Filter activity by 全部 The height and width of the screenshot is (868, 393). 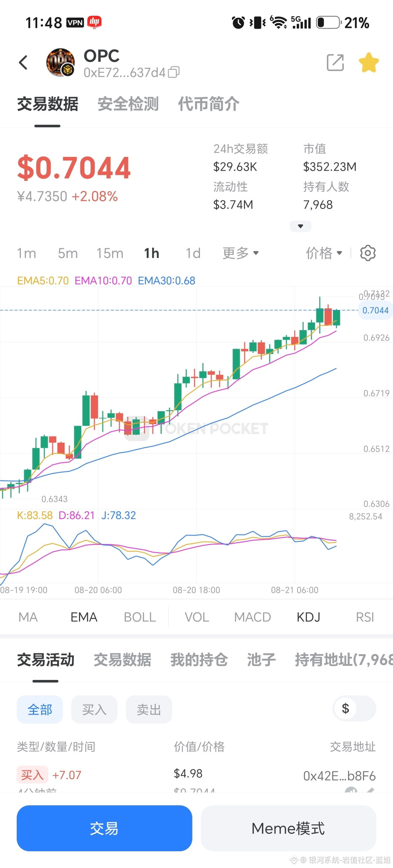40,710
